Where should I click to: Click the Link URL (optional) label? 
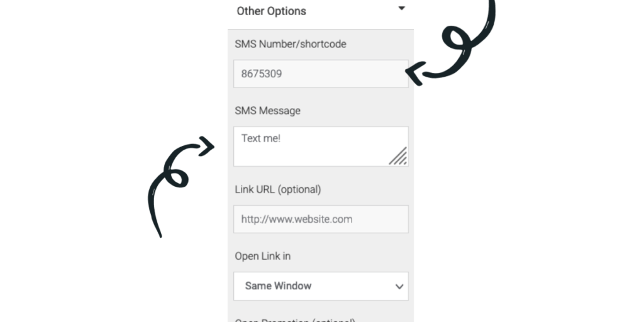(277, 189)
